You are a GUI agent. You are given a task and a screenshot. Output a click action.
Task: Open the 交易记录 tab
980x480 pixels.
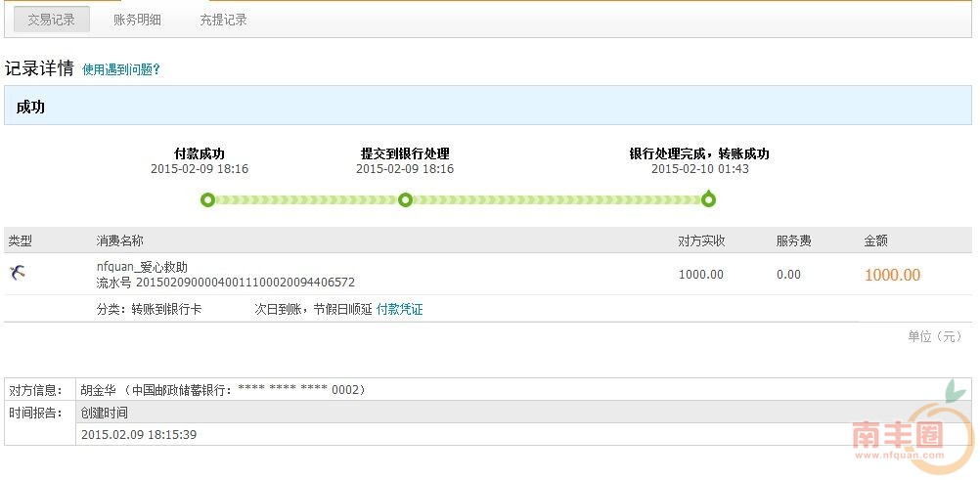(52, 20)
